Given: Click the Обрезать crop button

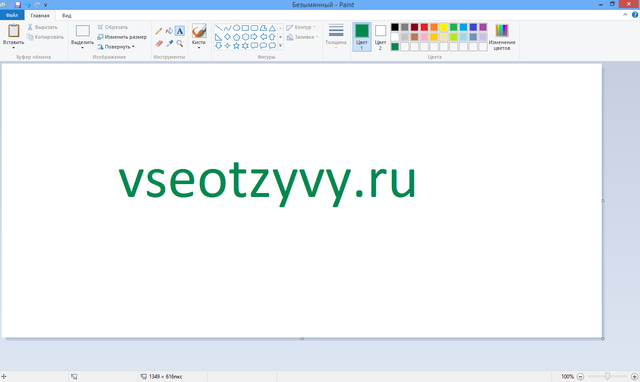Looking at the screenshot, I should click(113, 27).
